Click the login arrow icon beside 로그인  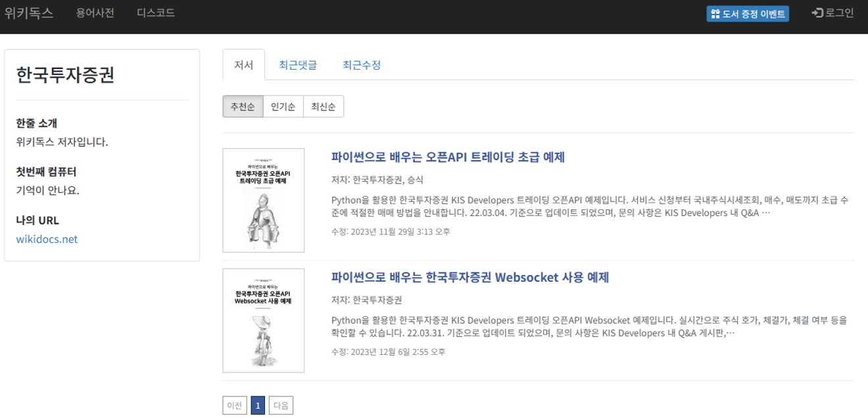point(817,13)
